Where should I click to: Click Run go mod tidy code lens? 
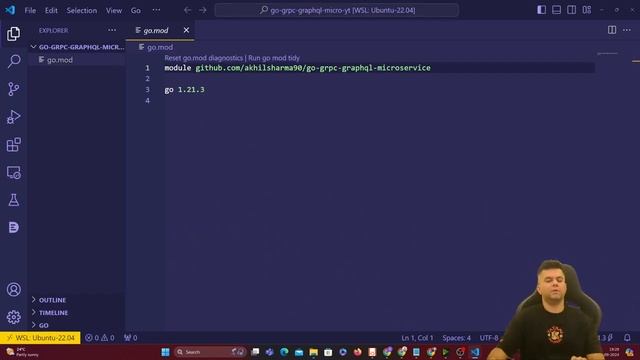[274, 58]
